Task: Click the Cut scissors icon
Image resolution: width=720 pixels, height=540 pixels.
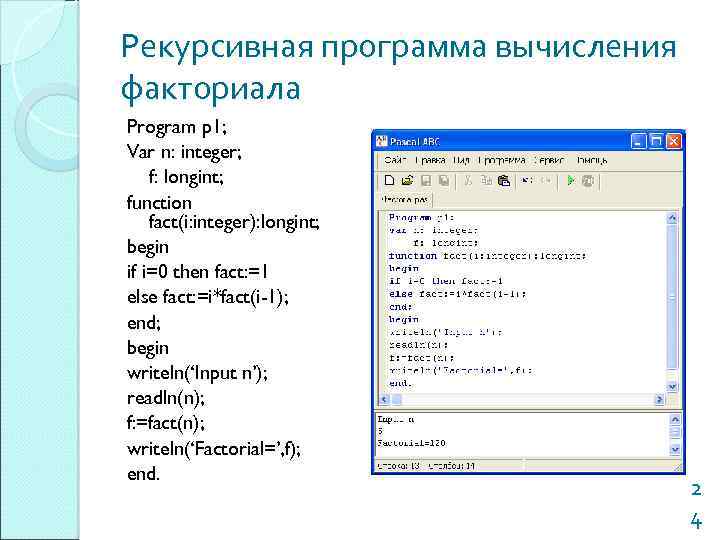Action: click(468, 180)
